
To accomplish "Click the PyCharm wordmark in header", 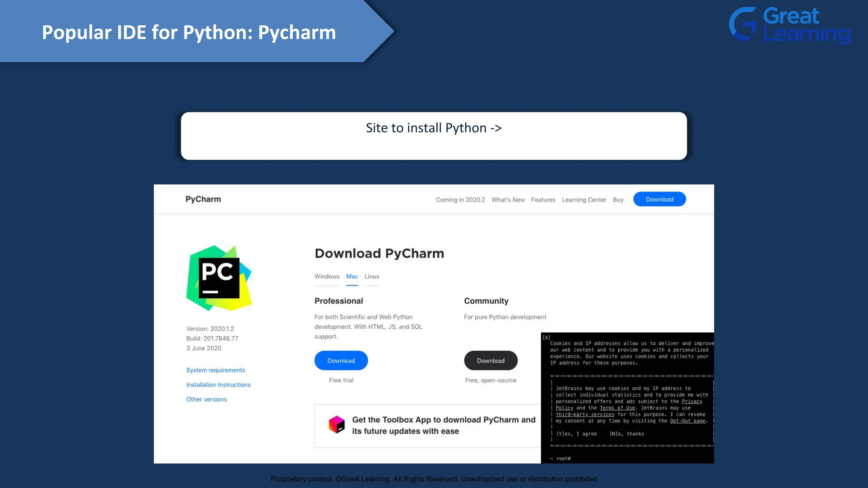I will (x=203, y=199).
